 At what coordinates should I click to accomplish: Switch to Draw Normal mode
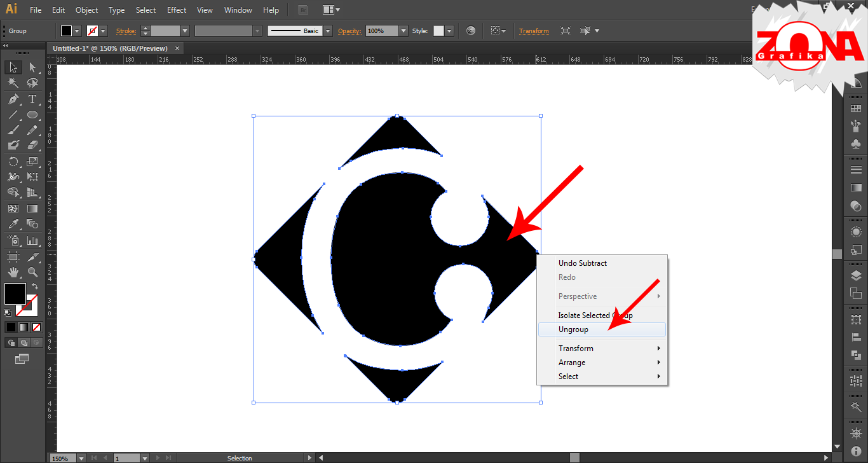click(x=11, y=342)
